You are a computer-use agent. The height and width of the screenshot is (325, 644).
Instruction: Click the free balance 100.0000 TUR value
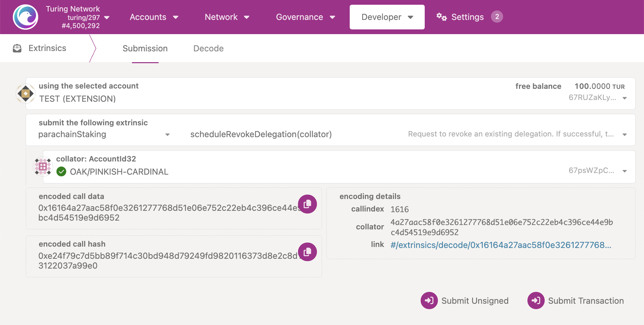599,86
